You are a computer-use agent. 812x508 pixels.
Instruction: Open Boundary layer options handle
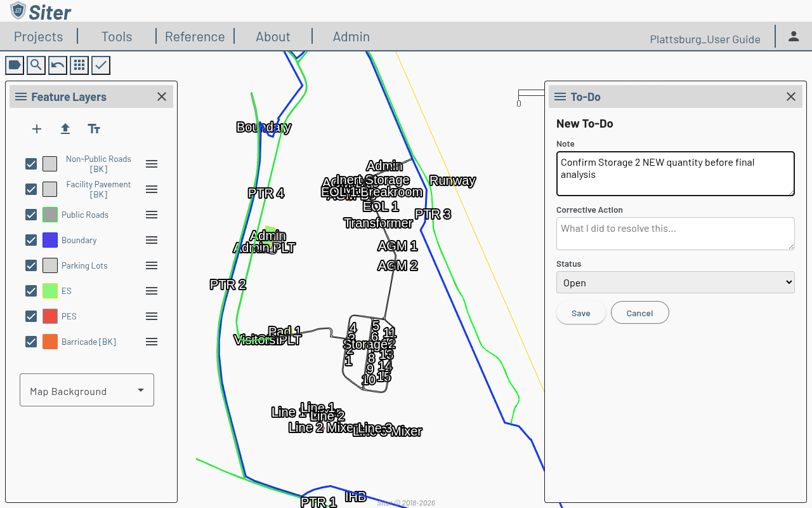(152, 240)
